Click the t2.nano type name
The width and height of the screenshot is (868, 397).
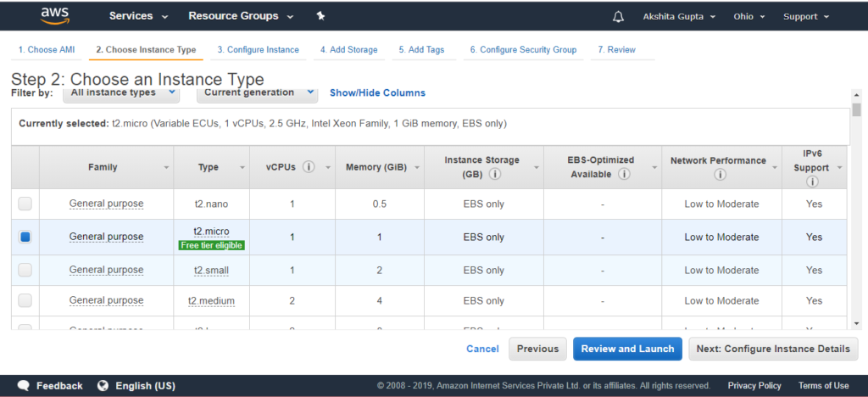point(211,204)
